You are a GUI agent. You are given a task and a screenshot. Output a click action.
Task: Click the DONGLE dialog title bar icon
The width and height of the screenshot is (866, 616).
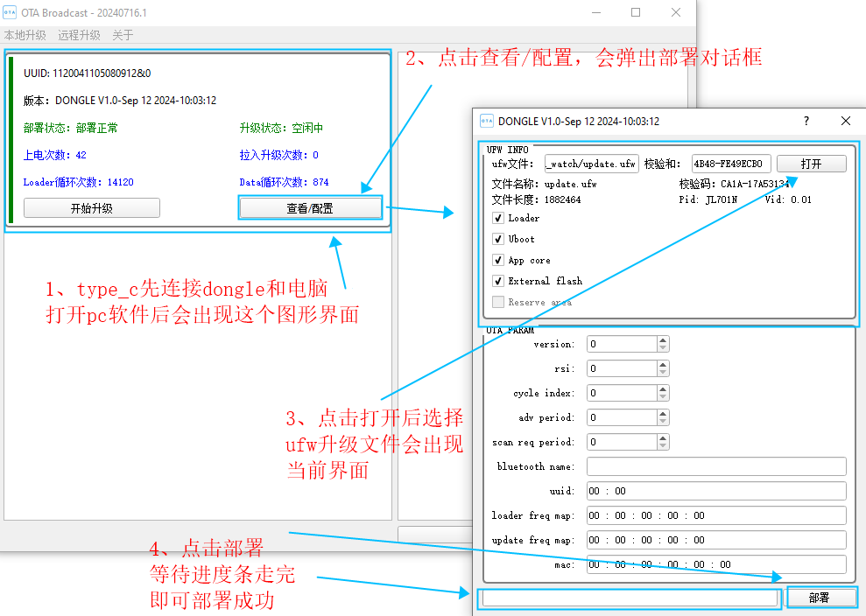pos(487,121)
